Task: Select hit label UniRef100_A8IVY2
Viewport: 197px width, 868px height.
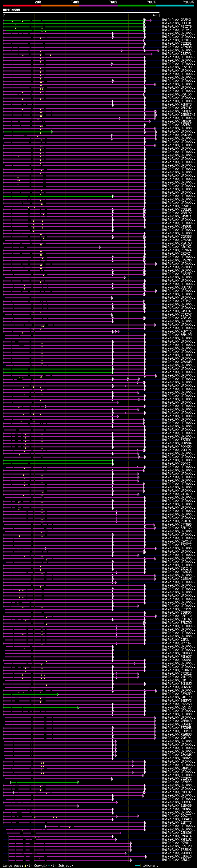Action: click(177, 30)
